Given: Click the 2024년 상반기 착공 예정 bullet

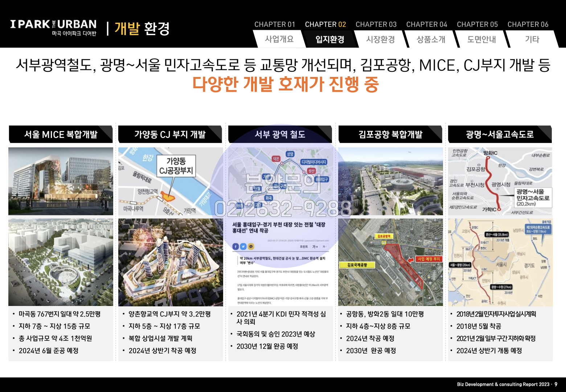Looking at the screenshot, I should [162, 351].
